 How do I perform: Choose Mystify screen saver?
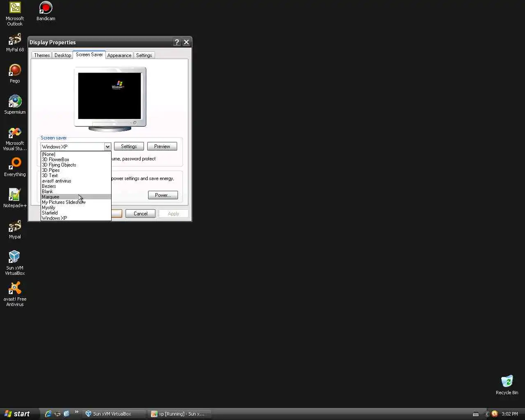click(x=76, y=208)
